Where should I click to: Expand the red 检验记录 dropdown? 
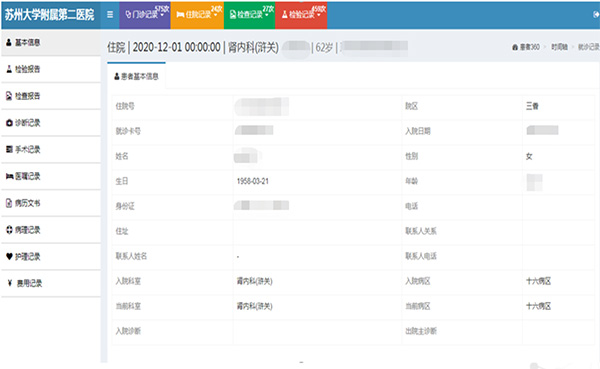click(301, 15)
